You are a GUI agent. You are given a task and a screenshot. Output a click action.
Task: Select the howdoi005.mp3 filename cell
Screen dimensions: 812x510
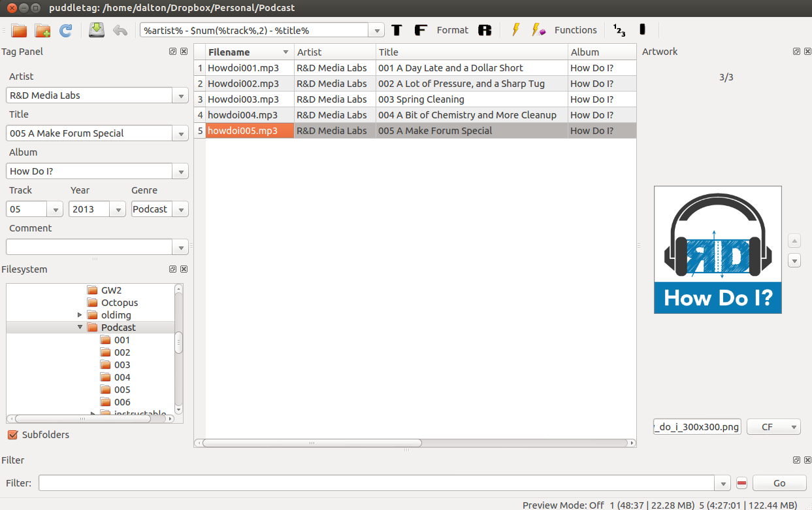[x=250, y=131]
